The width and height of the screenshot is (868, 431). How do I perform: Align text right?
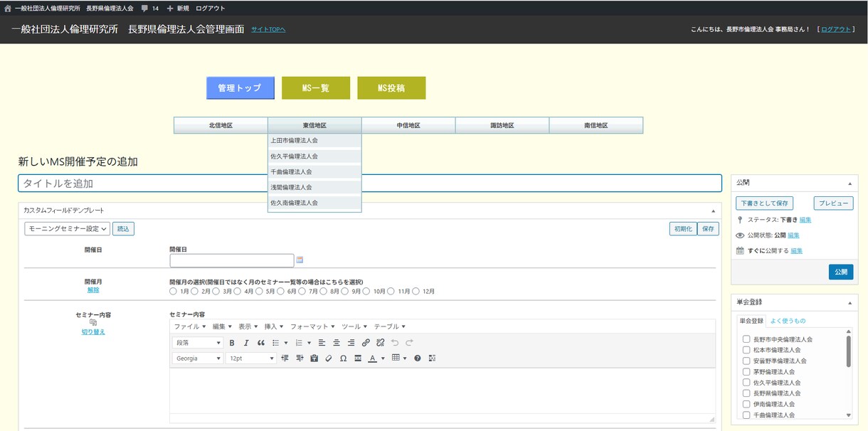point(351,343)
